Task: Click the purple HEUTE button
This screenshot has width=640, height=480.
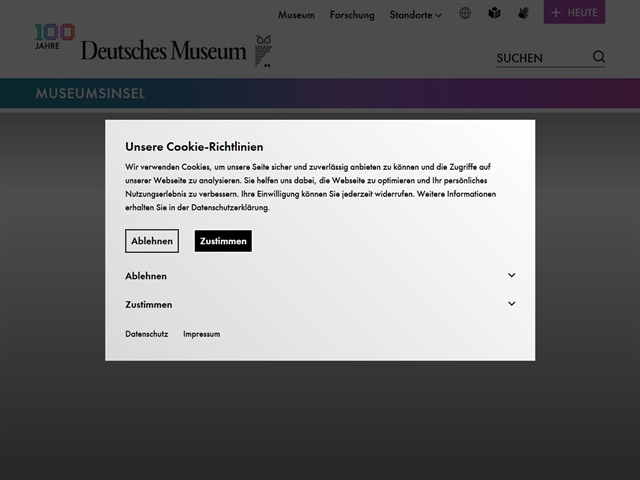Action: click(x=574, y=12)
